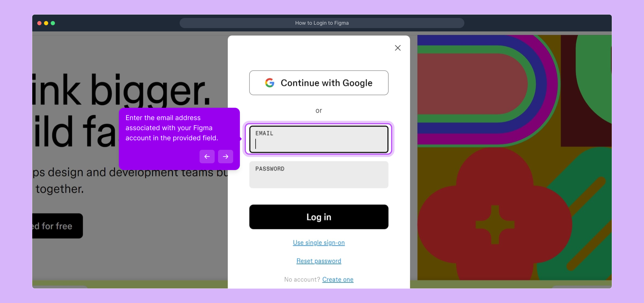644x303 pixels.
Task: Open the Create one account link
Action: click(x=338, y=279)
